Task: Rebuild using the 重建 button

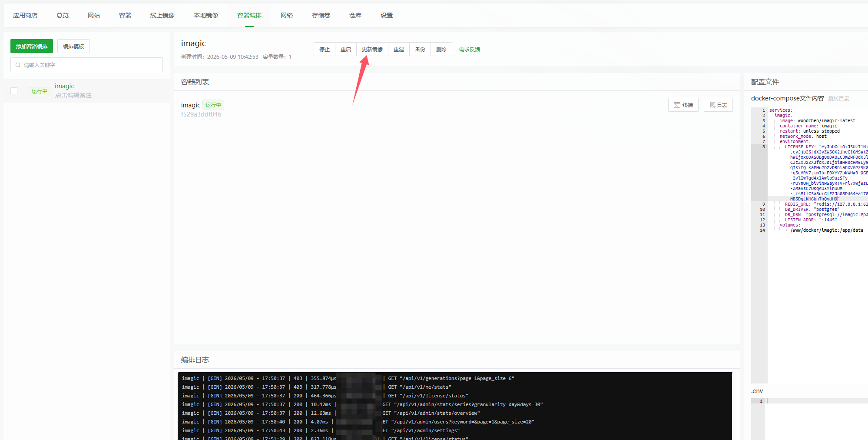Action: point(399,49)
